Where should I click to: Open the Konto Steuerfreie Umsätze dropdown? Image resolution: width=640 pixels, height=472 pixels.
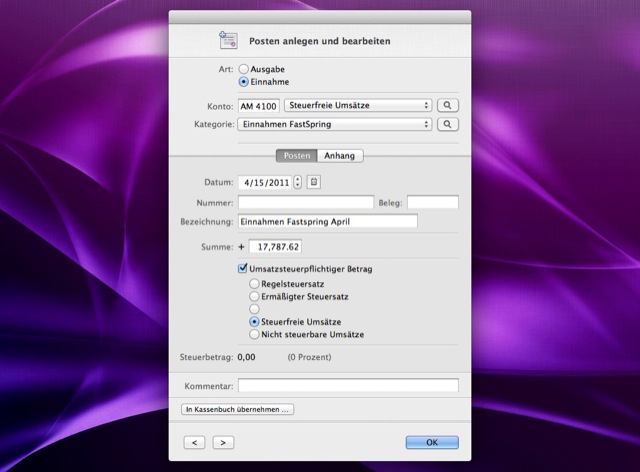click(358, 104)
